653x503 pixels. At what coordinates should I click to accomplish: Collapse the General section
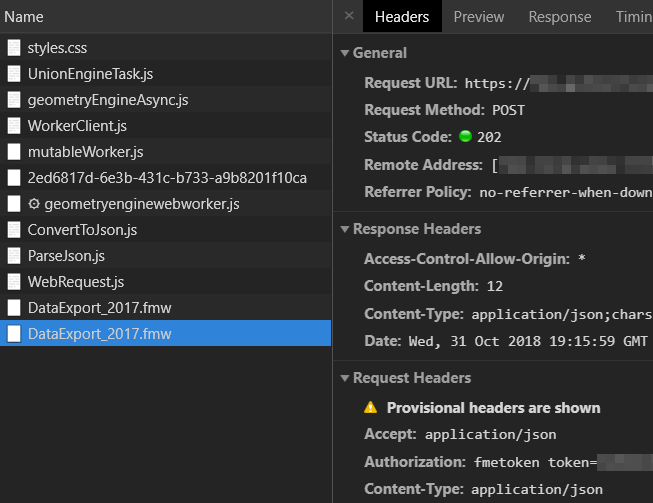pyautogui.click(x=344, y=53)
